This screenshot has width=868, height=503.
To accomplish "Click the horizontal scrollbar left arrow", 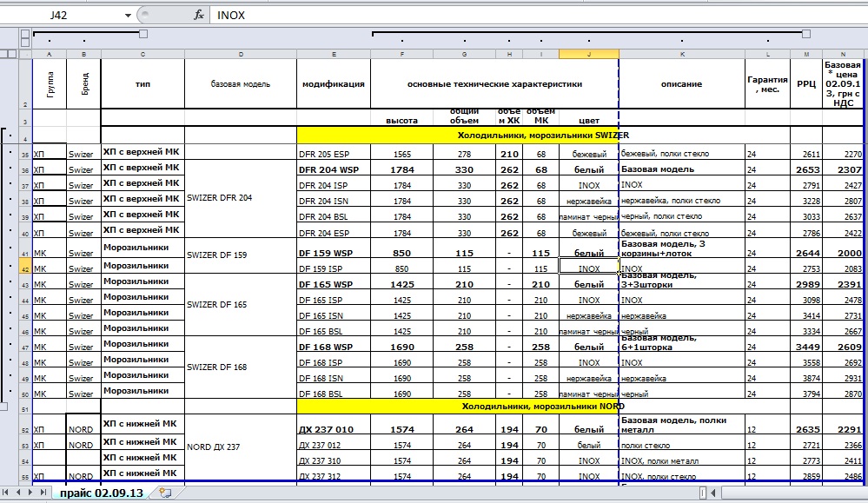I will (713, 492).
